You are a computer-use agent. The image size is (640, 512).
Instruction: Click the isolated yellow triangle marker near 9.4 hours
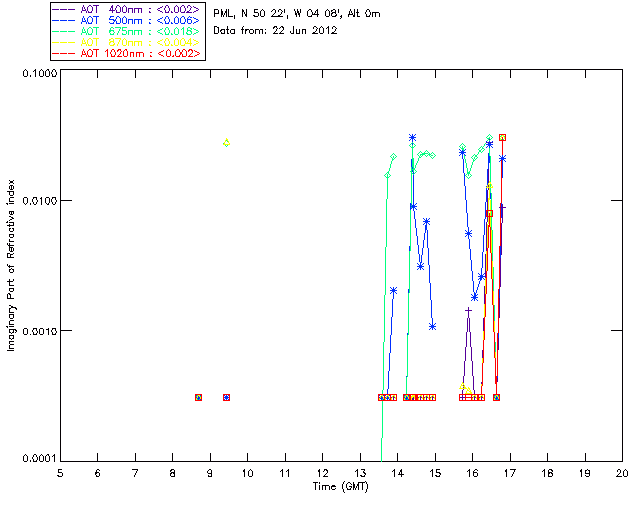click(x=227, y=142)
